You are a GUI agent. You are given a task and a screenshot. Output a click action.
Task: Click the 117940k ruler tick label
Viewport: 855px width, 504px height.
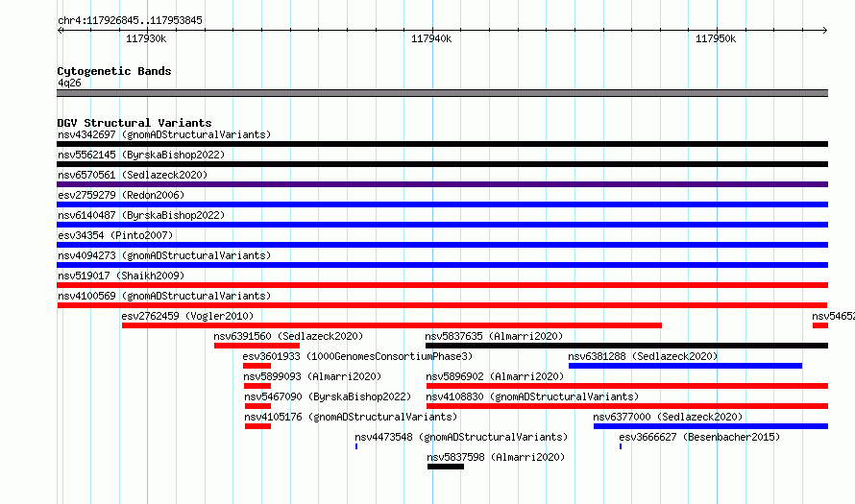pos(431,38)
